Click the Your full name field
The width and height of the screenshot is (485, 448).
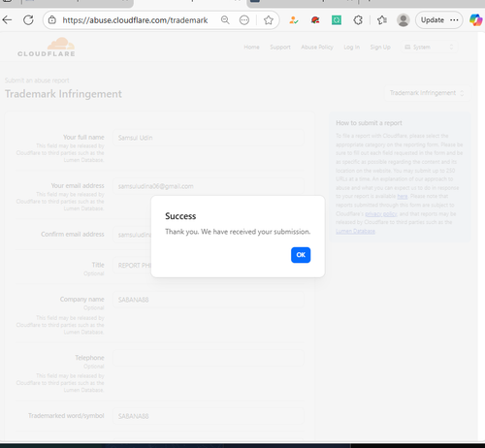[x=209, y=138]
